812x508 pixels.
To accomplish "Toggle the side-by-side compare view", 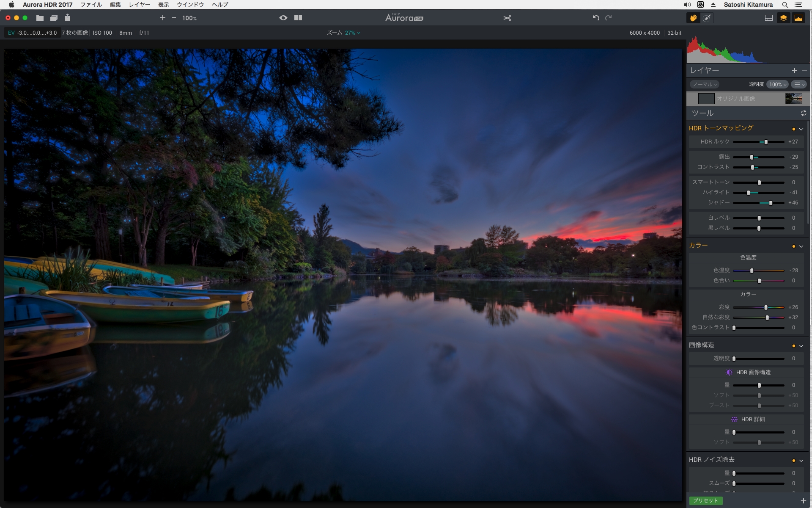I will tap(298, 18).
